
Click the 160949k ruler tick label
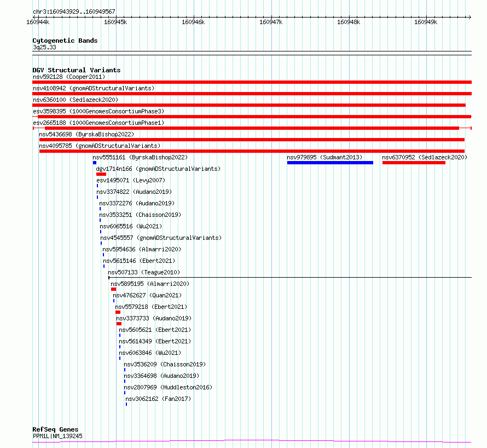pyautogui.click(x=426, y=22)
